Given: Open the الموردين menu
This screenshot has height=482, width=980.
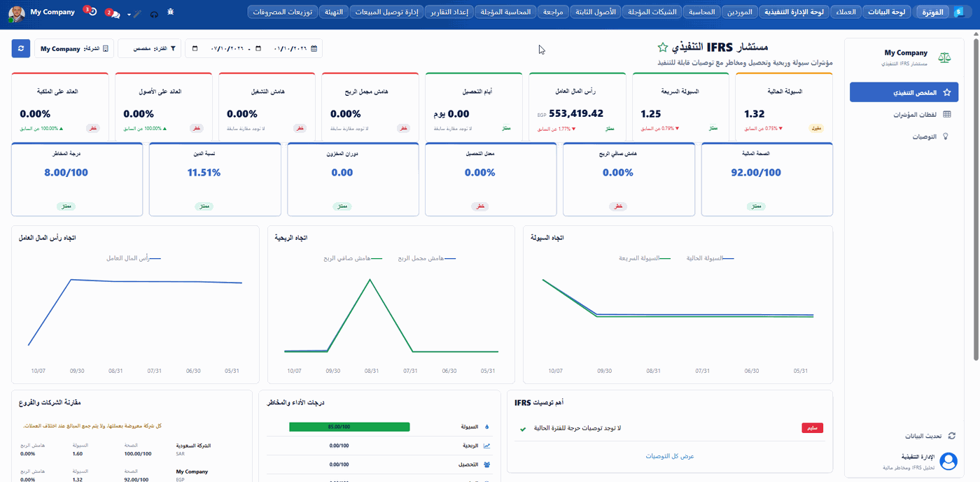Looking at the screenshot, I should point(739,12).
